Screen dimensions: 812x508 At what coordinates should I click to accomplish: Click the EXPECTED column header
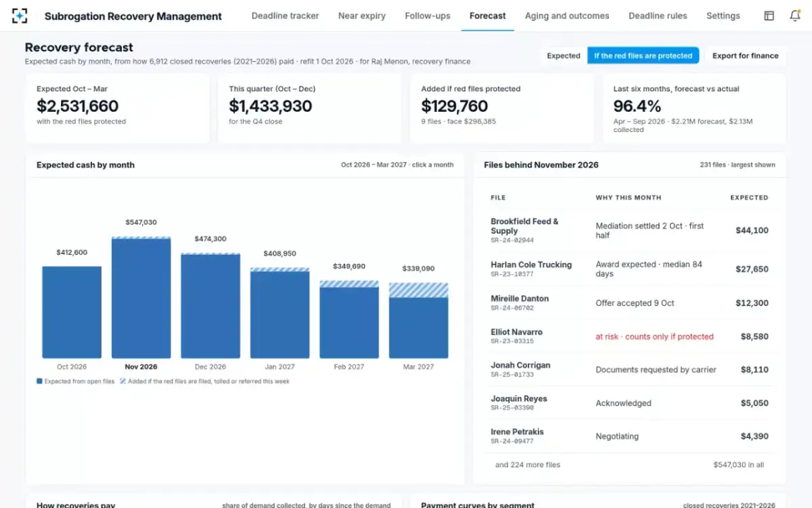[749, 198]
